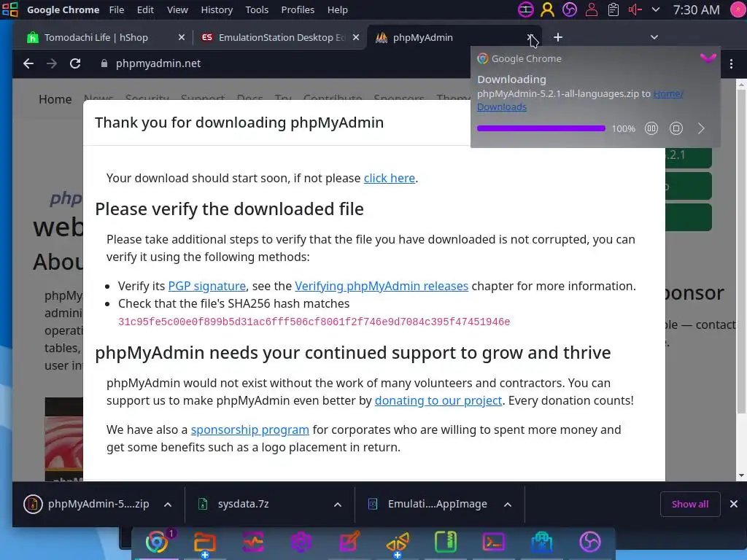Screen dimensions: 747x560
Task: Launch the orange triangles dock icon
Action: tap(398, 542)
